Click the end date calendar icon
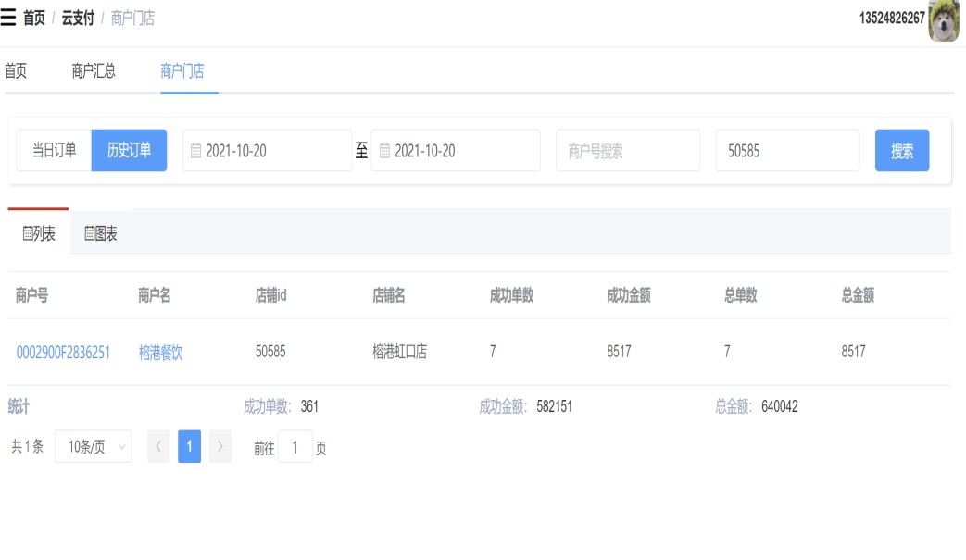 384,151
